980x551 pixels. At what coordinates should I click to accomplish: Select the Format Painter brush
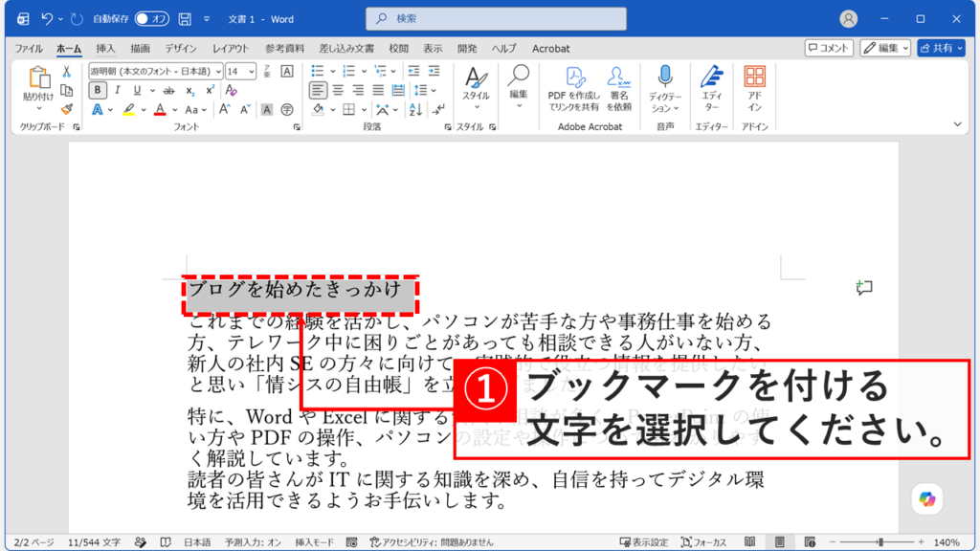coord(66,109)
